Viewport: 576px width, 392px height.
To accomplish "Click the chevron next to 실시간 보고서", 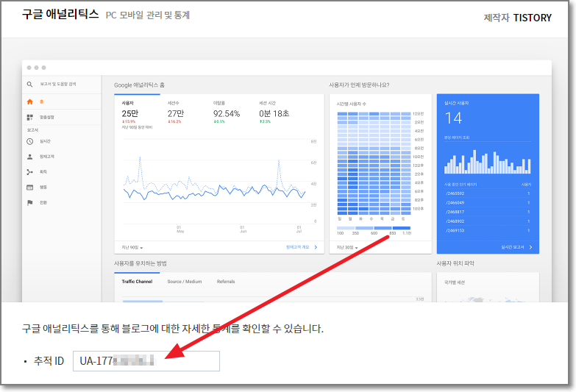I will (531, 247).
